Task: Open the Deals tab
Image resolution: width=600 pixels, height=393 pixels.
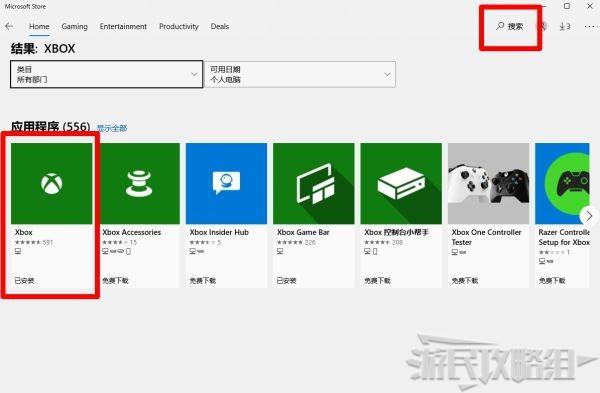Action: 220,26
